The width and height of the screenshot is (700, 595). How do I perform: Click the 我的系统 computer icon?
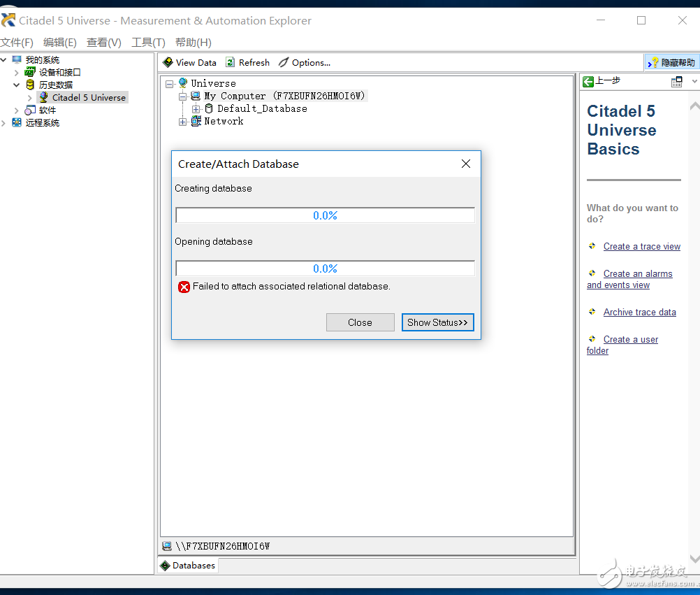tap(17, 59)
